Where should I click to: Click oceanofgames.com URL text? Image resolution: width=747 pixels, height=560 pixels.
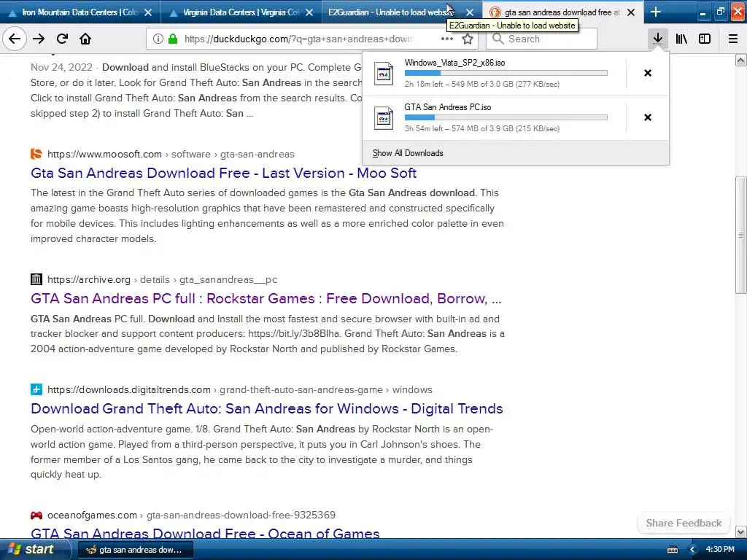tap(192, 515)
